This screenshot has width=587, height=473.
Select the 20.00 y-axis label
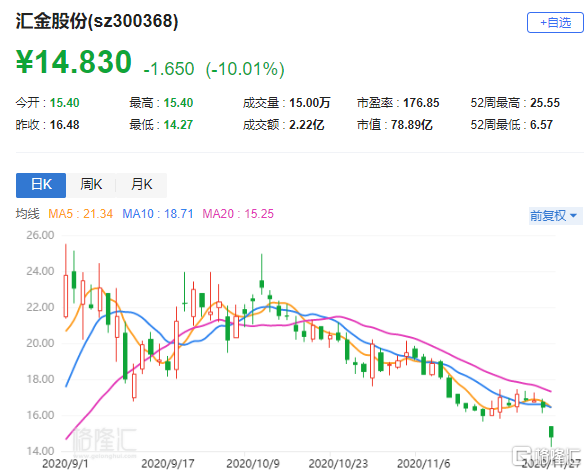40,343
